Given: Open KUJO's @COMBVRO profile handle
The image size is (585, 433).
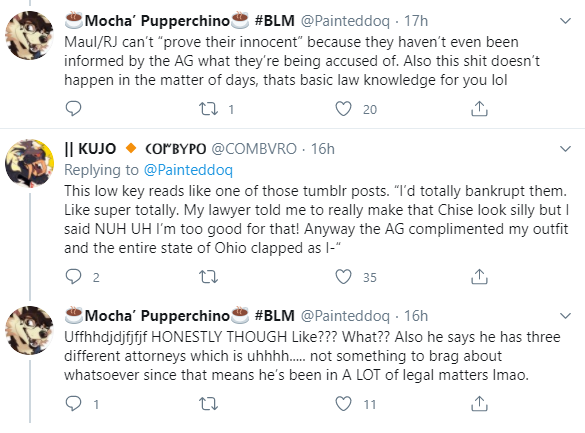Looking at the screenshot, I should (x=254, y=149).
